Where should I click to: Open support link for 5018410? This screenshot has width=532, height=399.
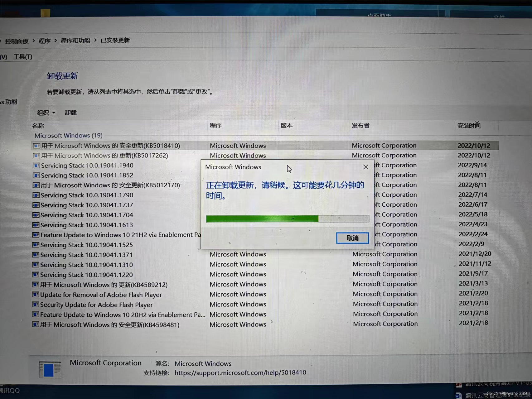click(x=240, y=373)
